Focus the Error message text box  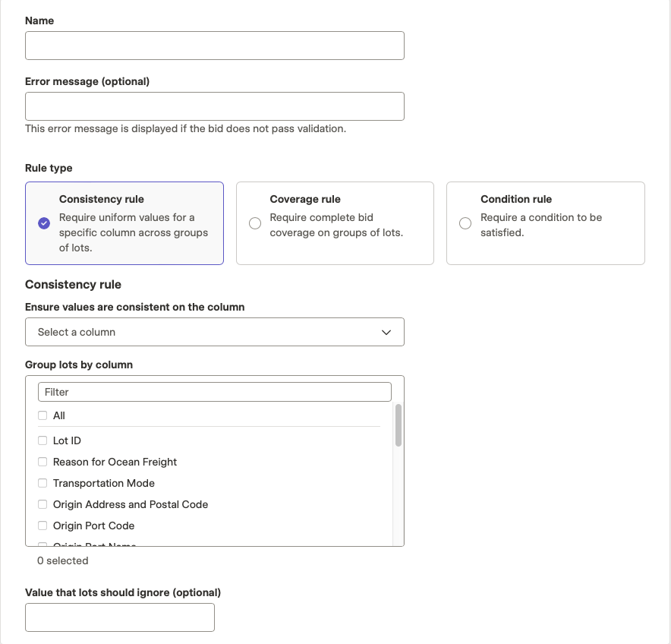tap(214, 106)
